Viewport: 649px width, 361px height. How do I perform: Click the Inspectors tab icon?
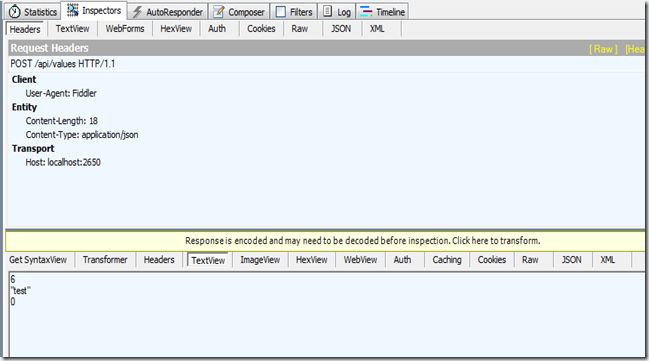click(x=73, y=10)
